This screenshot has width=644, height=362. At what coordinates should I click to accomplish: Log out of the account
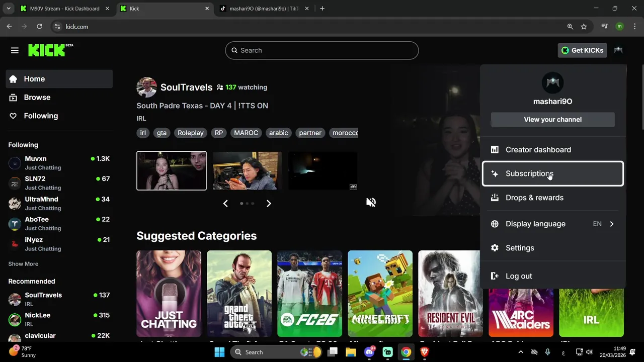[552, 276]
